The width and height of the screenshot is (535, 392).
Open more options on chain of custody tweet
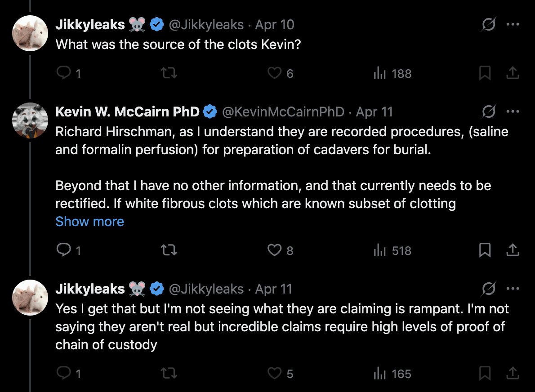point(513,289)
